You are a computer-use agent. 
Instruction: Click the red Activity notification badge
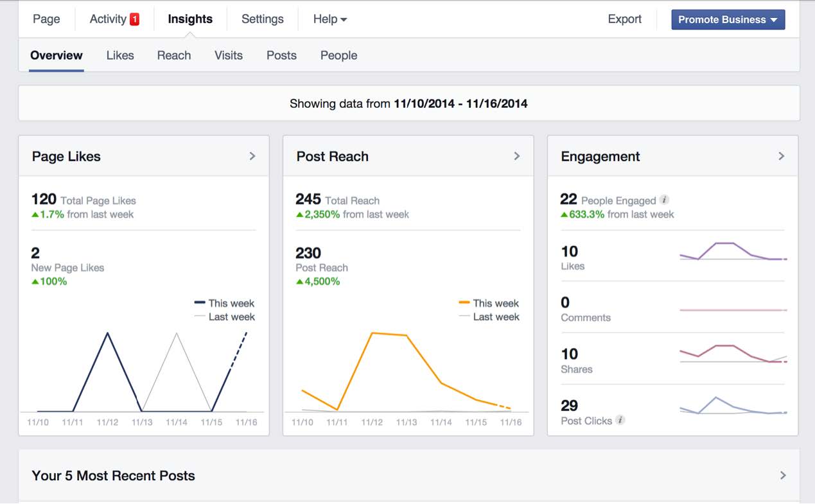pyautogui.click(x=134, y=19)
